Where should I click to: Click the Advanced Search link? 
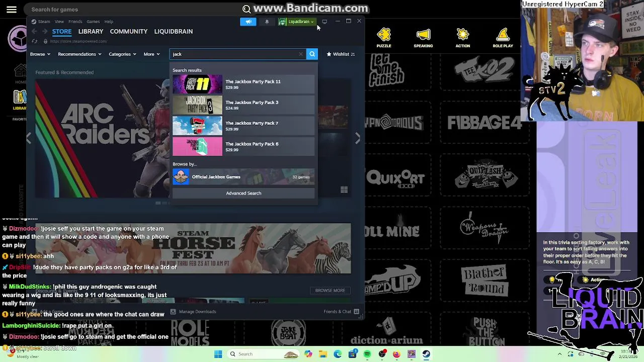244,193
